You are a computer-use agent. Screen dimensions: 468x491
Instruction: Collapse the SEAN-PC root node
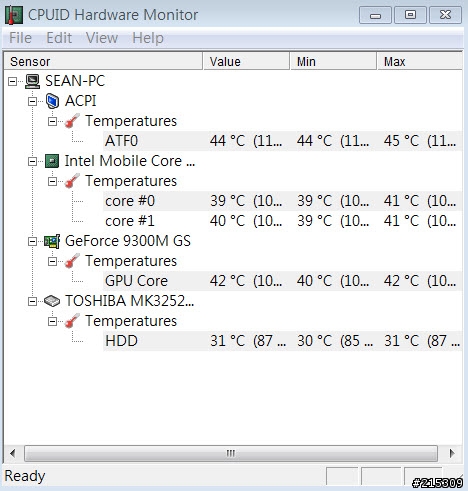tap(12, 81)
